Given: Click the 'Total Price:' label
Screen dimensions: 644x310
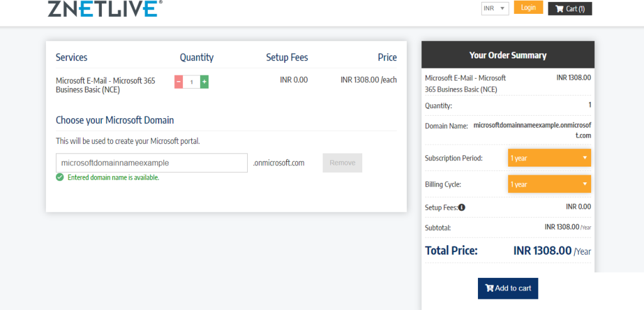Looking at the screenshot, I should 451,250.
